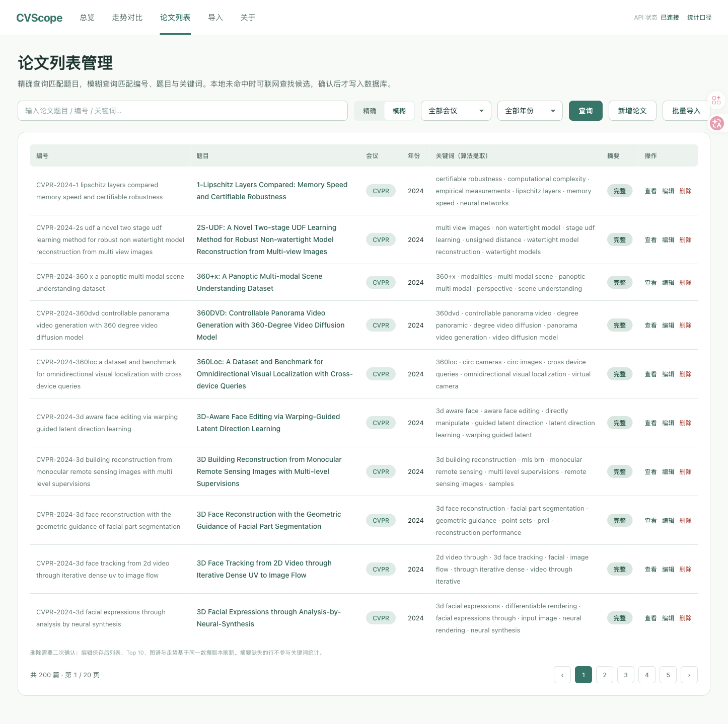Image resolution: width=728 pixels, height=724 pixels.
Task: Click the 查询 search button
Action: click(x=586, y=111)
